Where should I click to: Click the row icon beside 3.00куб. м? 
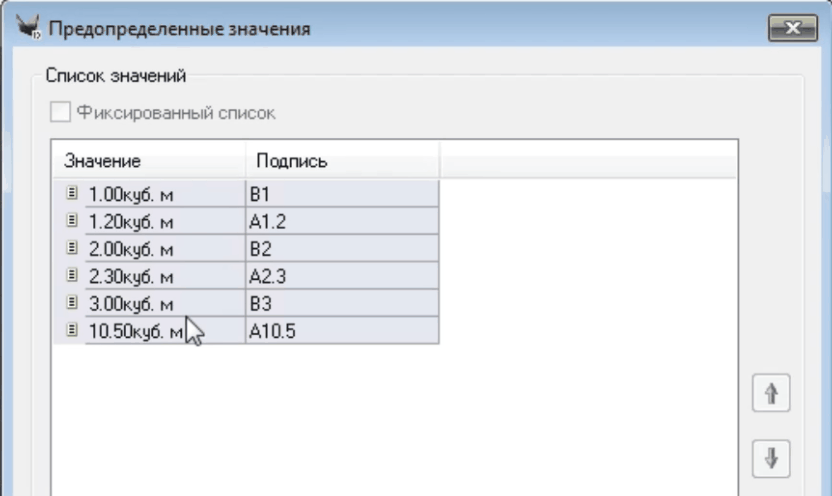72,303
